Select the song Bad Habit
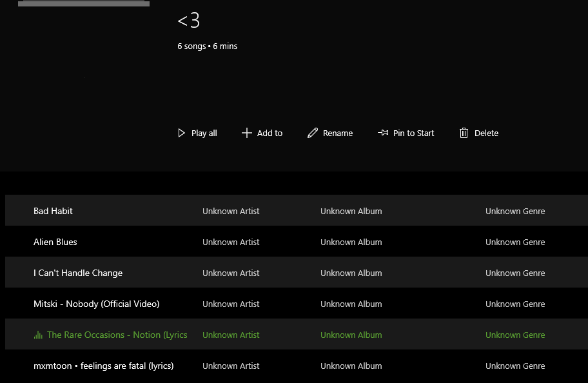 (x=53, y=211)
